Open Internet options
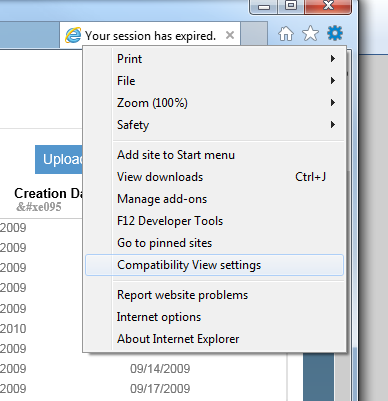This screenshot has height=401, width=388. click(x=215, y=317)
